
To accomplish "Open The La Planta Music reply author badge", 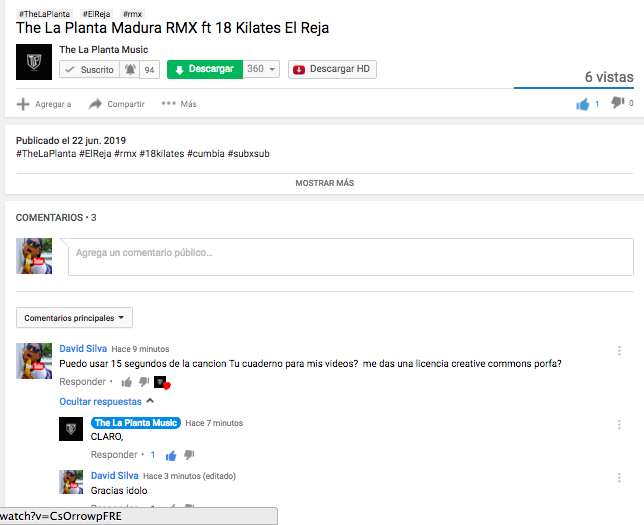I will pos(136,423).
